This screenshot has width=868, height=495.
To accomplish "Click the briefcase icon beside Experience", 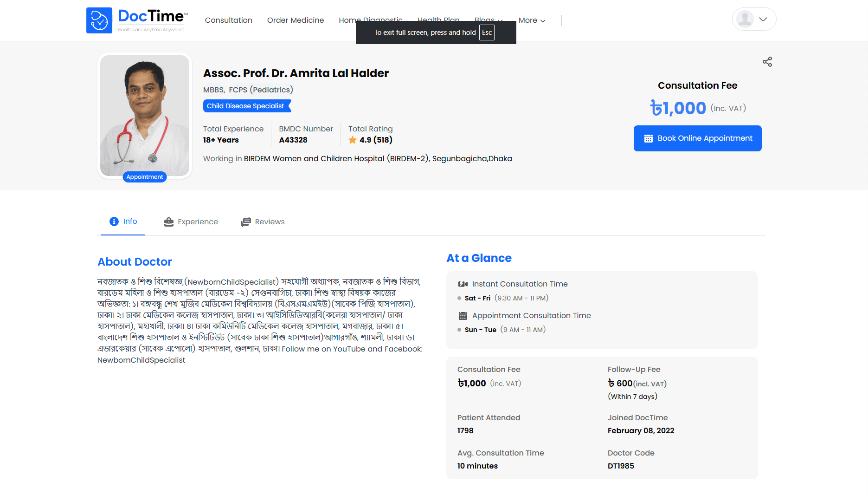I will coord(169,222).
